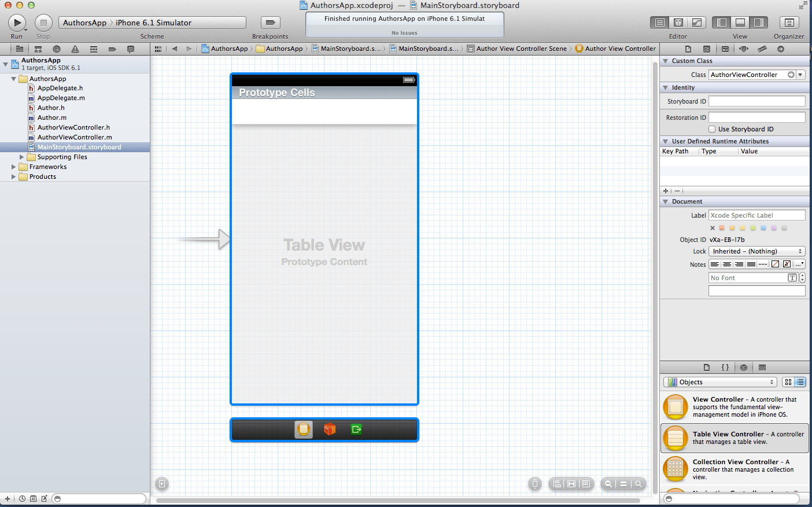Select the First Responder cube icon
Screen dimensions: 812x507
pos(330,429)
